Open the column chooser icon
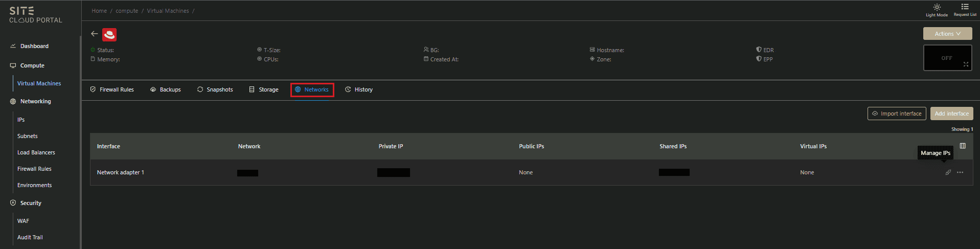Viewport: 980px width, 249px height. 963,146
